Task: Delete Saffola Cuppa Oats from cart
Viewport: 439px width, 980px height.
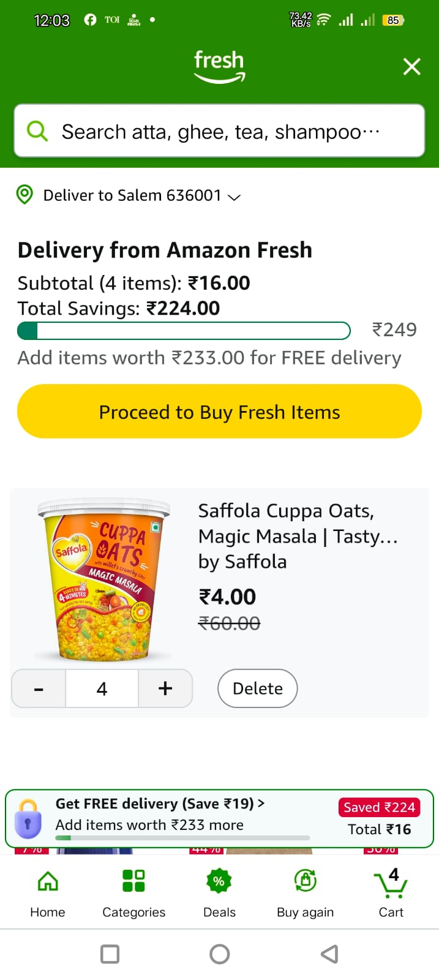Action: click(257, 688)
